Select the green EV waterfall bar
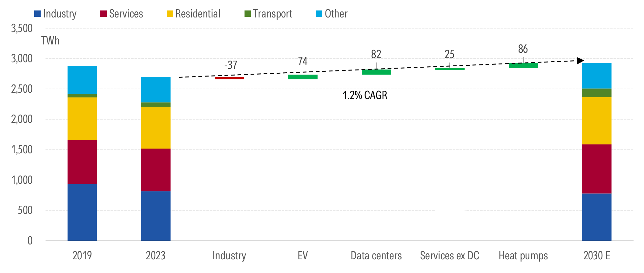 (303, 77)
